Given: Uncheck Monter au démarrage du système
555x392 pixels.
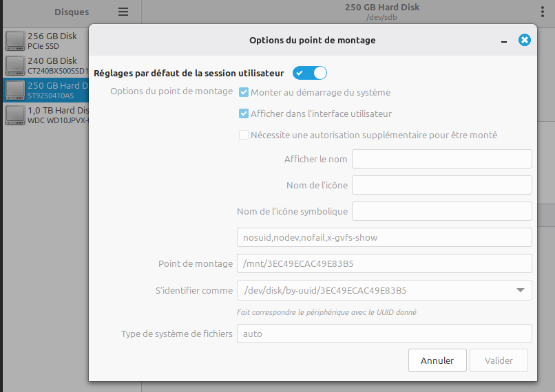Looking at the screenshot, I should pyautogui.click(x=244, y=92).
